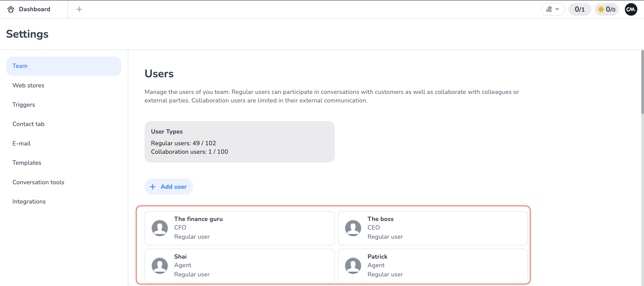Click The boss user avatar

(353, 228)
